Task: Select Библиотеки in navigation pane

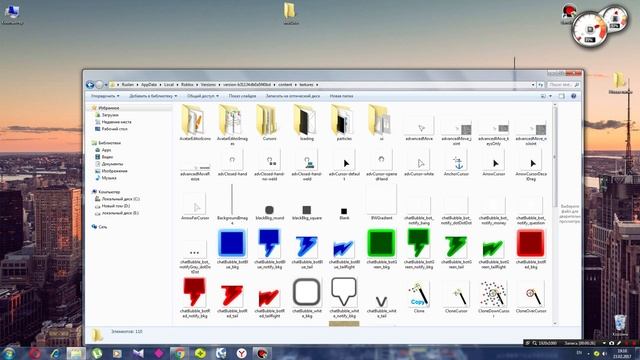Action: pyautogui.click(x=109, y=143)
